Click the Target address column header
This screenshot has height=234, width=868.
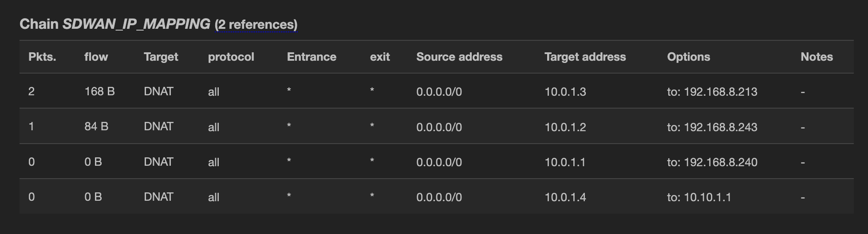tap(585, 57)
